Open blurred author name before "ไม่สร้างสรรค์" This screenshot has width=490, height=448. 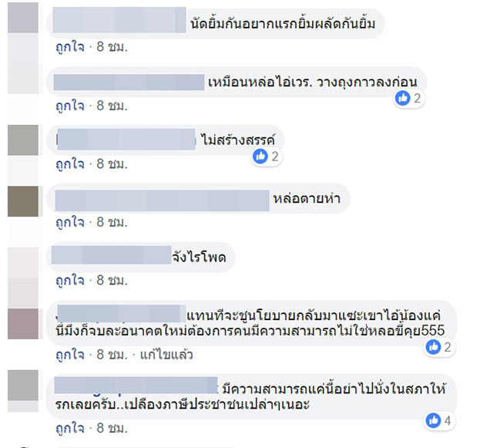tap(127, 140)
